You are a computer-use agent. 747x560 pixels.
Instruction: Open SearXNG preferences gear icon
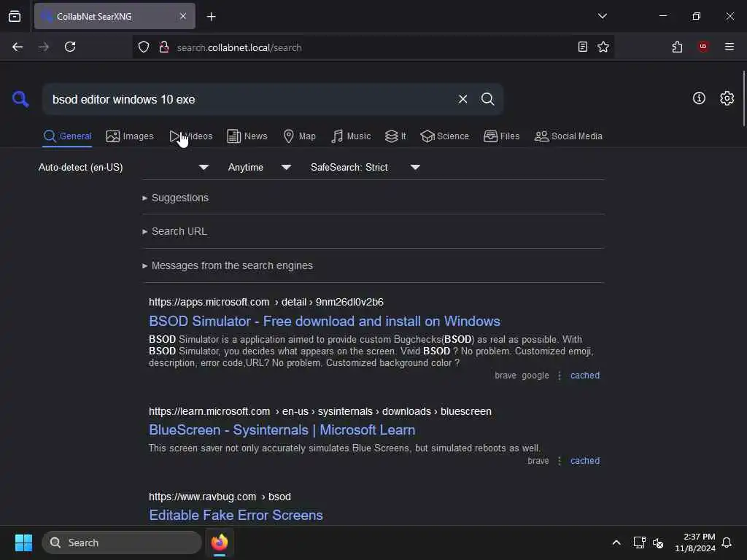(727, 98)
